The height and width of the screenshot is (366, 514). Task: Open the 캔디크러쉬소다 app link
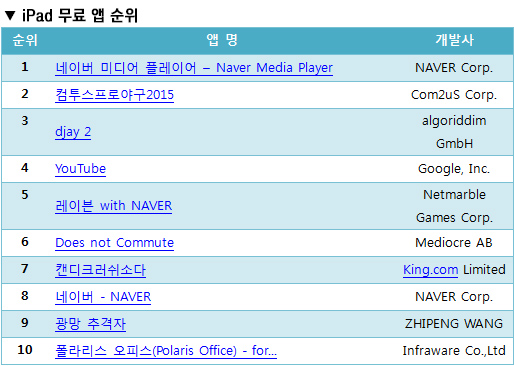click(100, 270)
